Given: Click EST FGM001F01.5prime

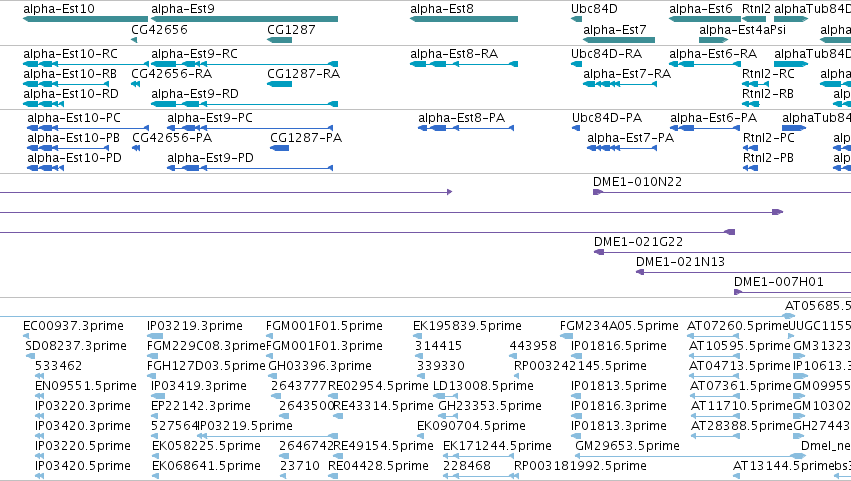Looking at the screenshot, I should 270,336.
